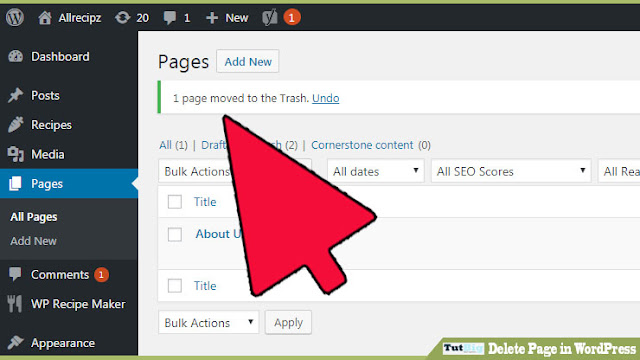The image size is (640, 360).
Task: Open the About Us page link
Action: (x=218, y=234)
